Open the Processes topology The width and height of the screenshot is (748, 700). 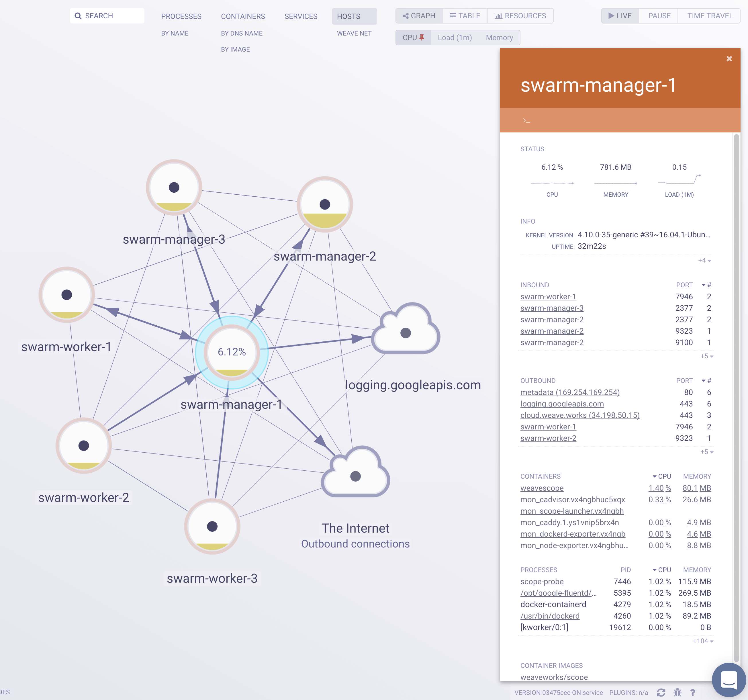[x=181, y=17]
